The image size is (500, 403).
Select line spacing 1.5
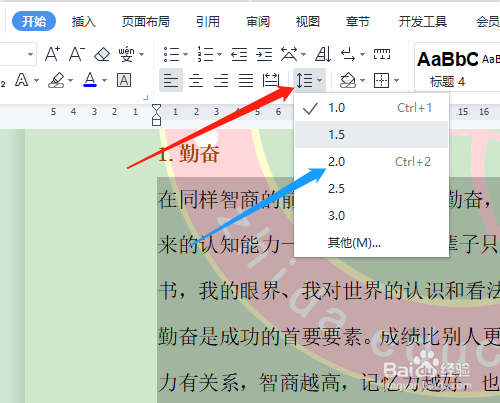pyautogui.click(x=371, y=135)
